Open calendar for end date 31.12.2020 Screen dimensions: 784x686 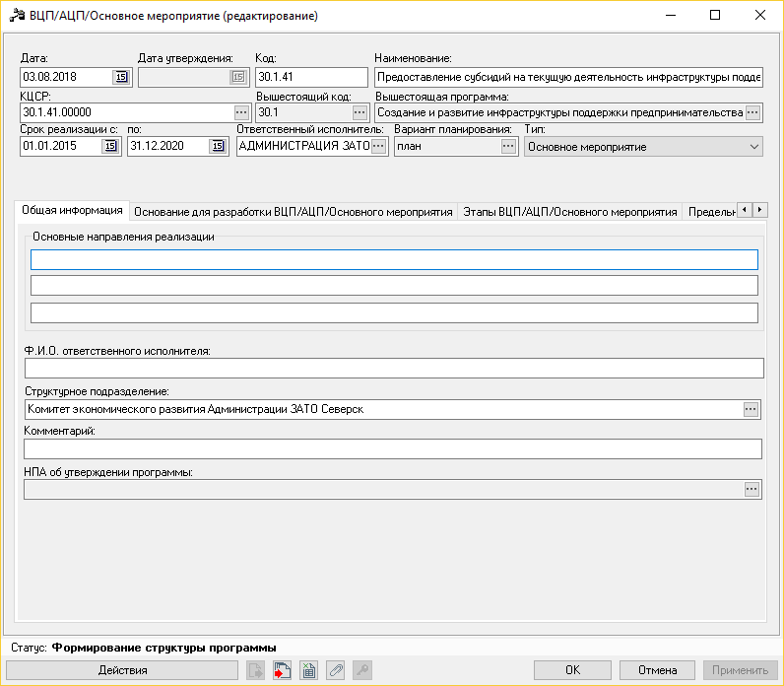pos(218,146)
